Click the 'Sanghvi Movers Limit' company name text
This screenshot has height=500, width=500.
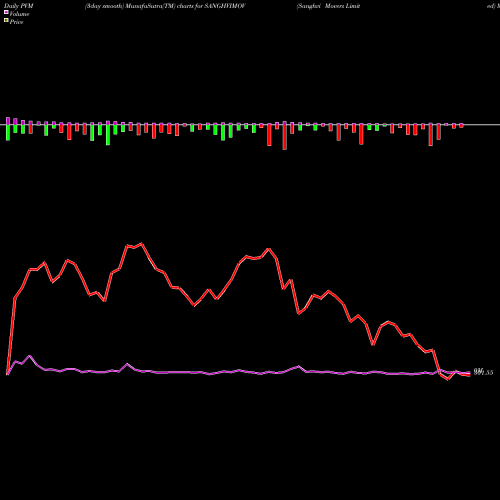coord(328,6)
